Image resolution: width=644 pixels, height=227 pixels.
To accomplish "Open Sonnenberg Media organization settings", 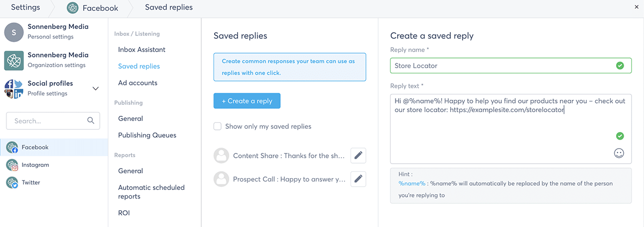I will coord(54,60).
